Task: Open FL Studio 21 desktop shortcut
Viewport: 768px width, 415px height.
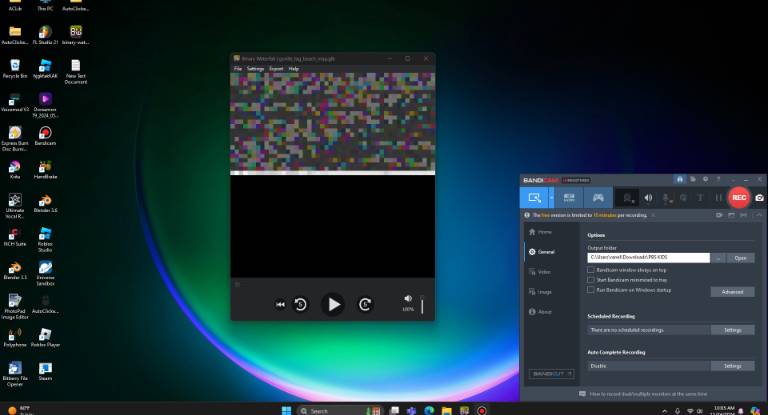Action: point(45,35)
